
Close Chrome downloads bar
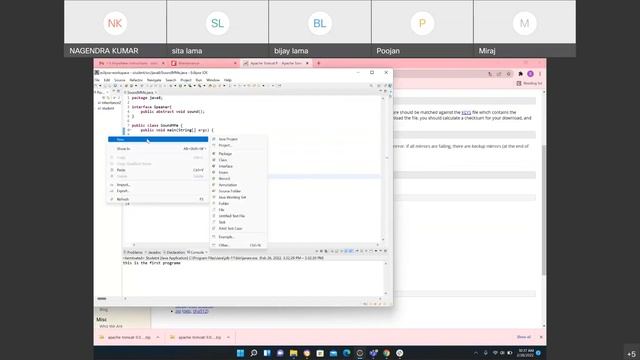click(541, 337)
